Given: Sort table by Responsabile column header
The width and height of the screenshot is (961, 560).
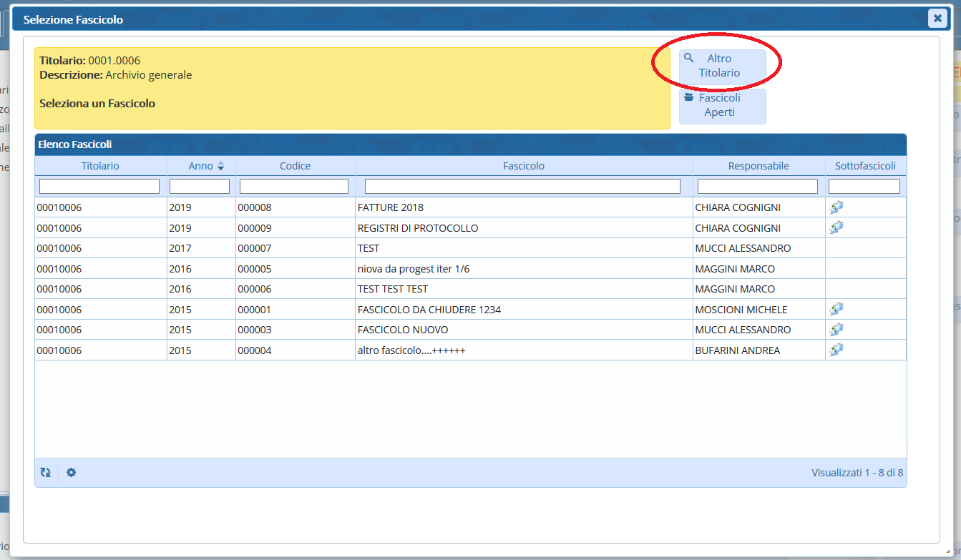Looking at the screenshot, I should [x=758, y=166].
